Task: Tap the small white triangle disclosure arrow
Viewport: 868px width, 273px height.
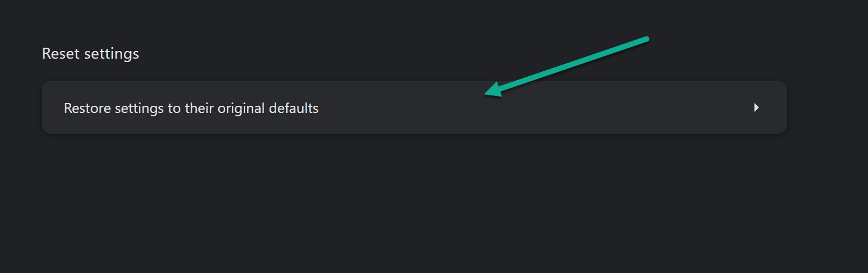Action: 756,107
